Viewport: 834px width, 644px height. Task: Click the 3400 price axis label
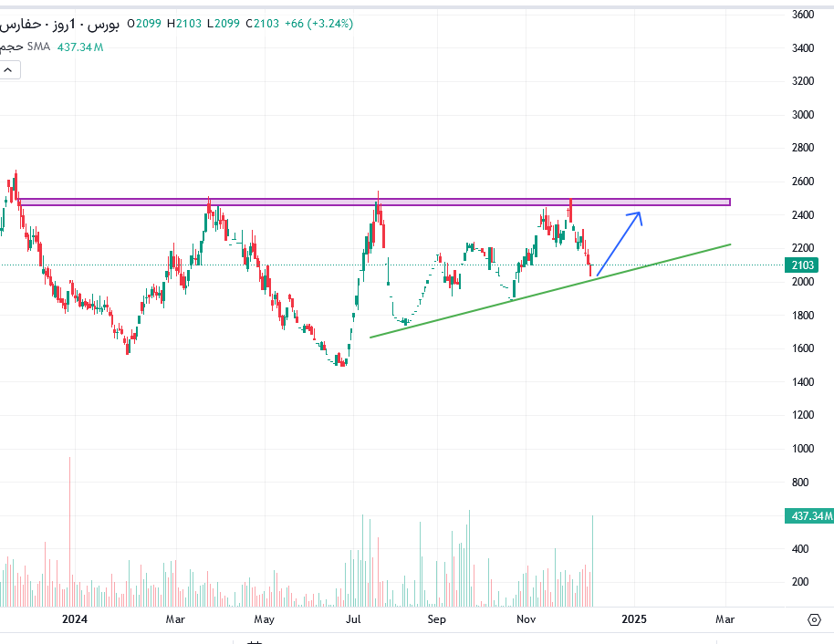tap(803, 47)
